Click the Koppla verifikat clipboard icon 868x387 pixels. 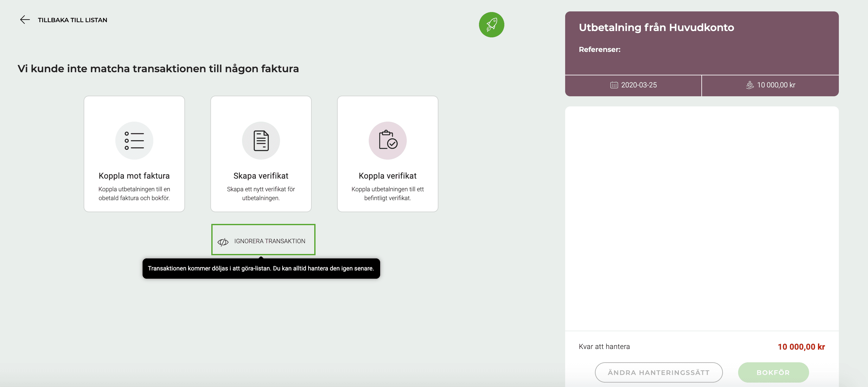tap(387, 140)
